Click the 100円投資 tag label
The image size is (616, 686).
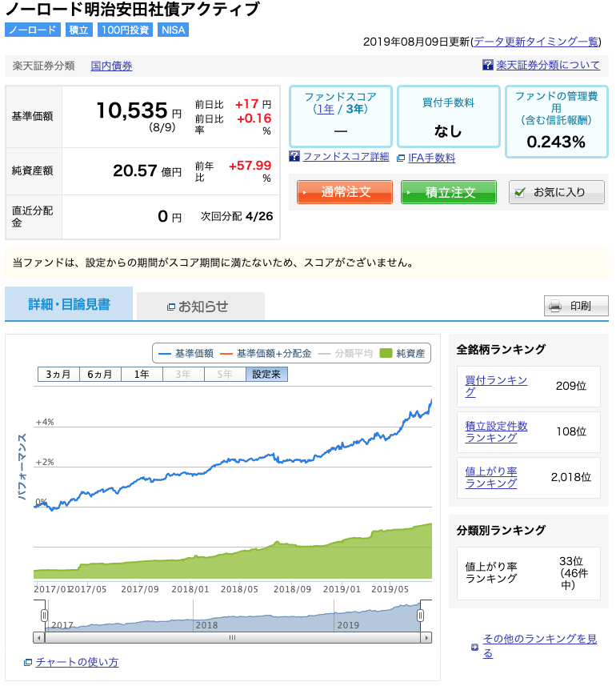125,30
